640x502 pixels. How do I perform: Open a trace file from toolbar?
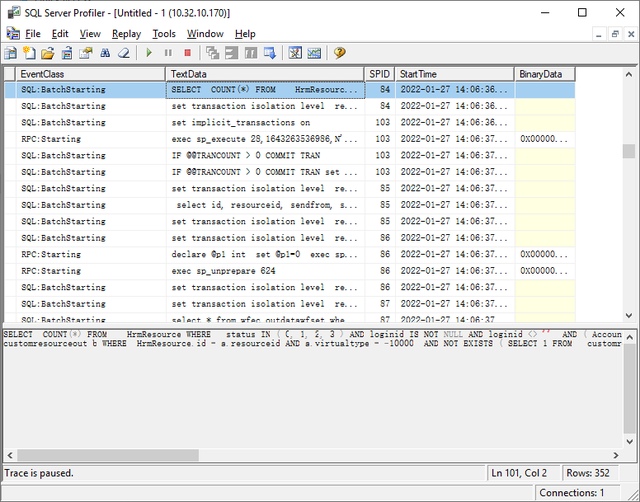[48, 52]
